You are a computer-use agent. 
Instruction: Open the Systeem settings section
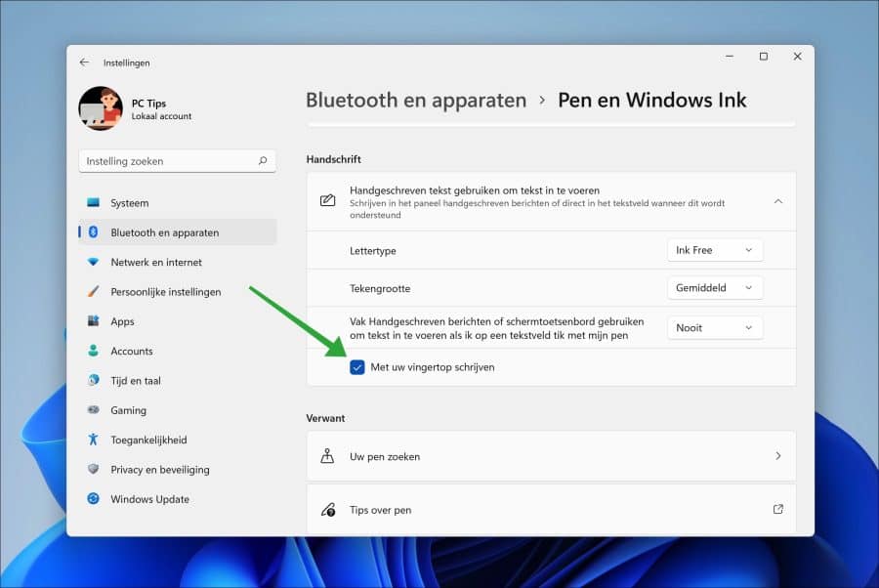click(178, 203)
